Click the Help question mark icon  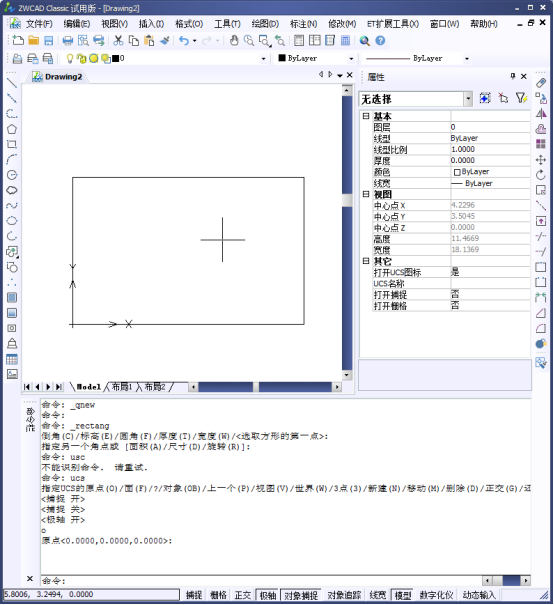(x=380, y=41)
